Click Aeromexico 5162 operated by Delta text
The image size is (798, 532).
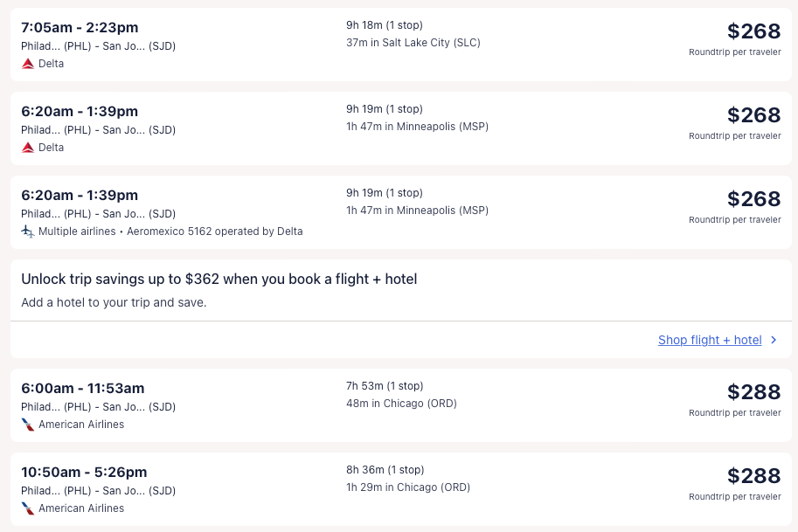(215, 231)
